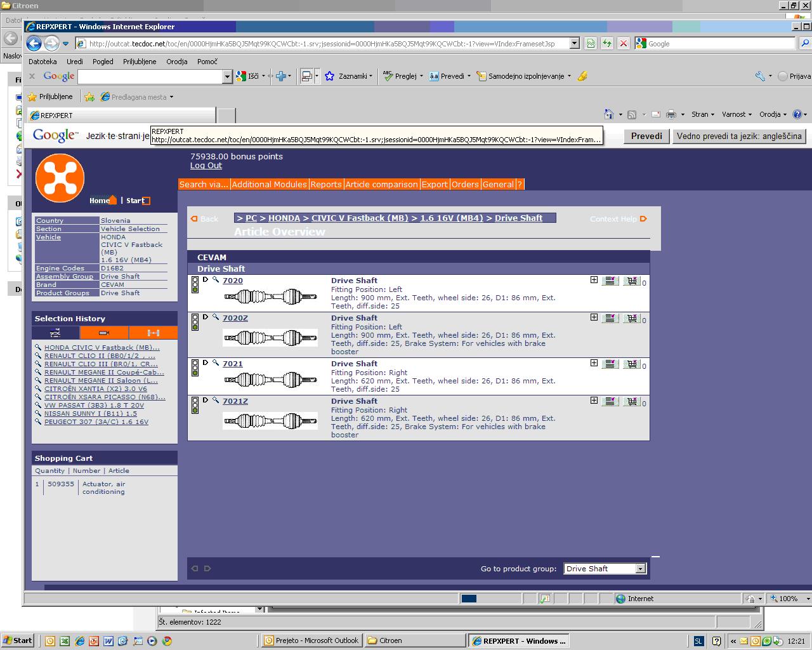The image size is (812, 650).
Task: Click the list icon for article 7021
Action: click(610, 364)
